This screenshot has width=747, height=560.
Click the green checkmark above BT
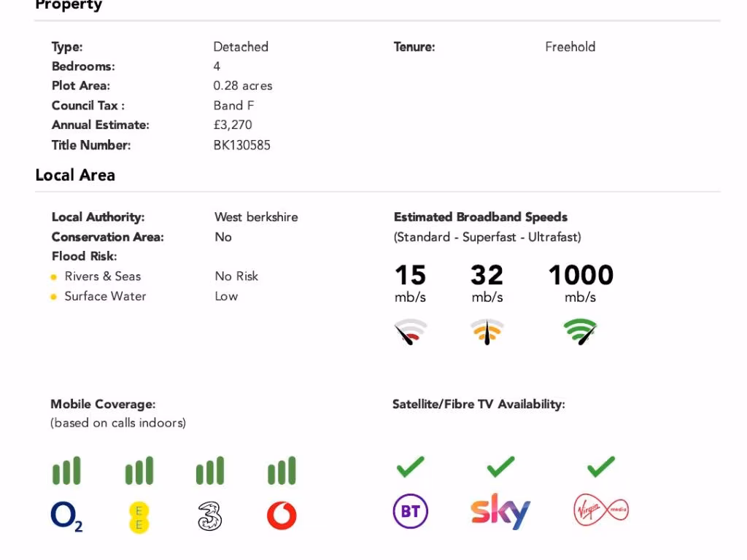click(x=410, y=467)
